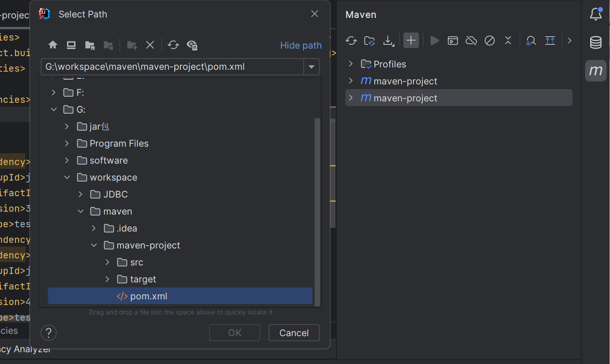This screenshot has width=610, height=364.
Task: Click into the path text field
Action: [x=172, y=67]
